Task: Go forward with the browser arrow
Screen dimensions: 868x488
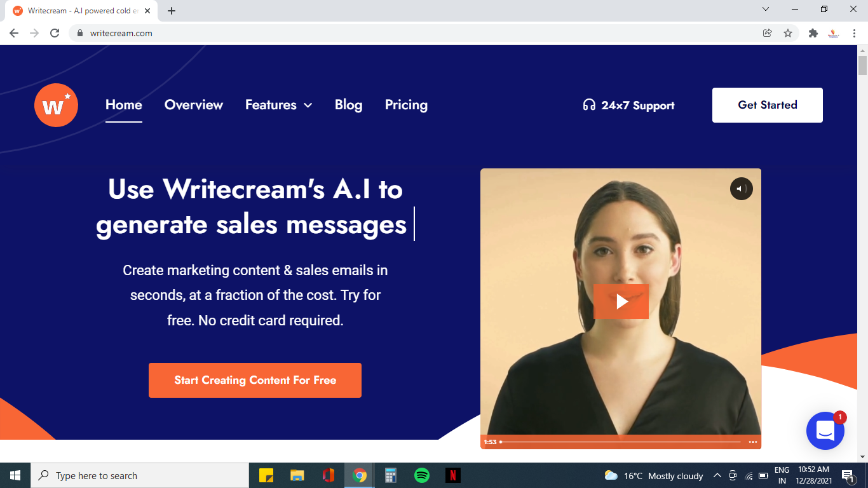Action: point(34,33)
